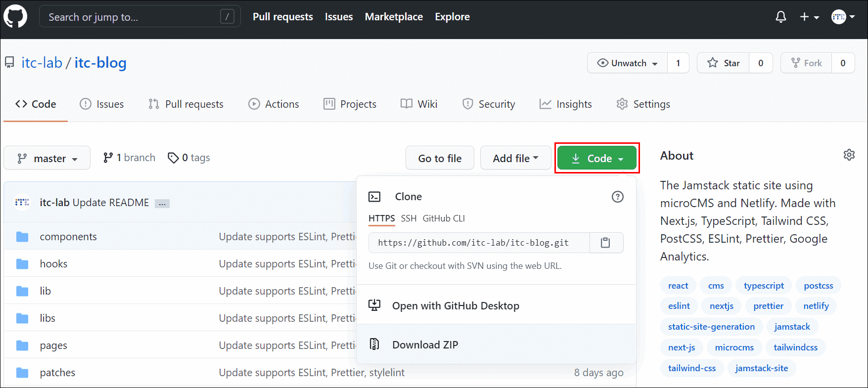Image resolution: width=868 pixels, height=388 pixels.
Task: Open Pull requests in top navigation
Action: (x=283, y=17)
